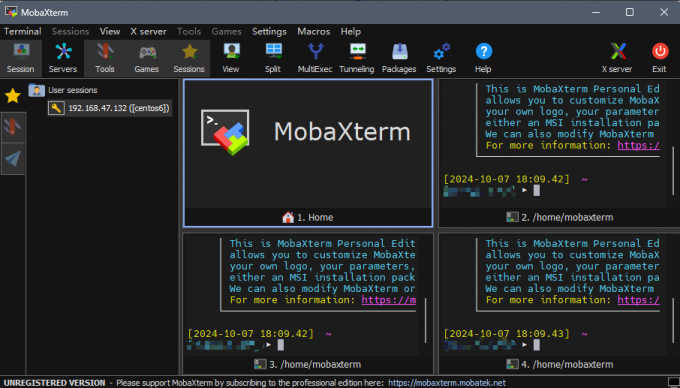Open the Macros menu
The width and height of the screenshot is (680, 388).
(x=314, y=31)
